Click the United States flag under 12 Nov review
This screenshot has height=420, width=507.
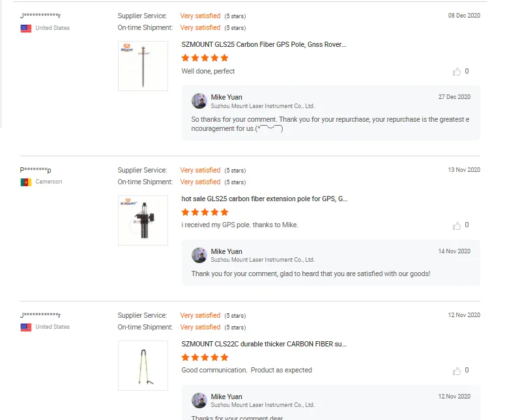pos(26,327)
